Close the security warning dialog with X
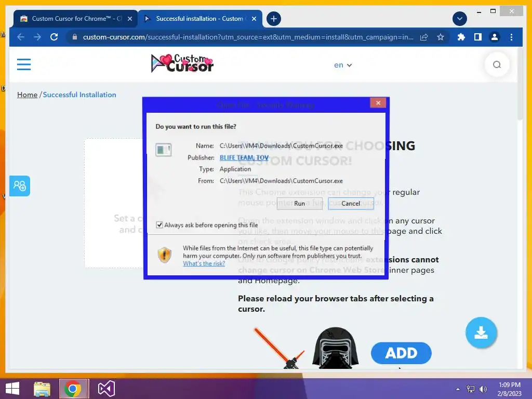Image resolution: width=532 pixels, height=399 pixels. [378, 103]
